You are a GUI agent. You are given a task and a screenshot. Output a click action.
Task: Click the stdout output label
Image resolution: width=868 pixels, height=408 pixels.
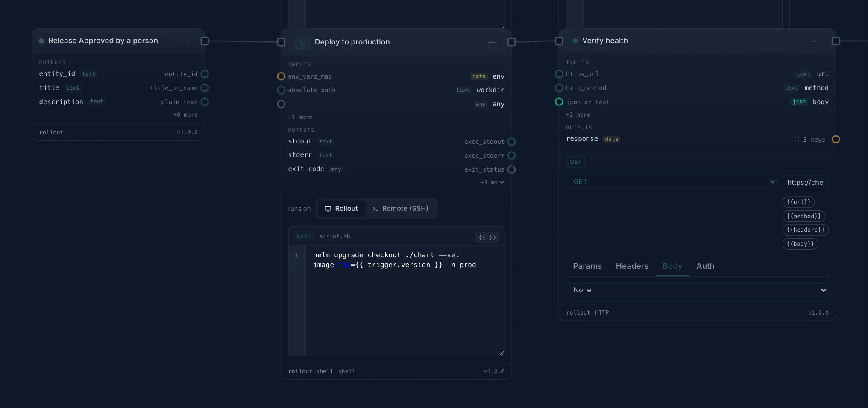tap(300, 141)
